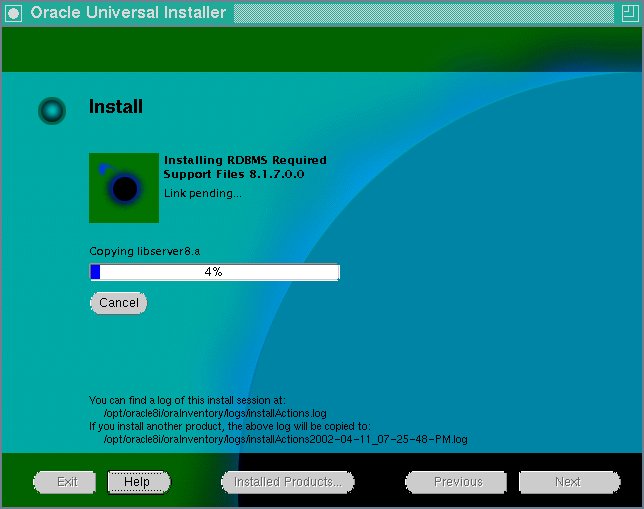Screen dimensions: 644x509
Task: Click the maximize icon in the title bar
Action: (630, 13)
